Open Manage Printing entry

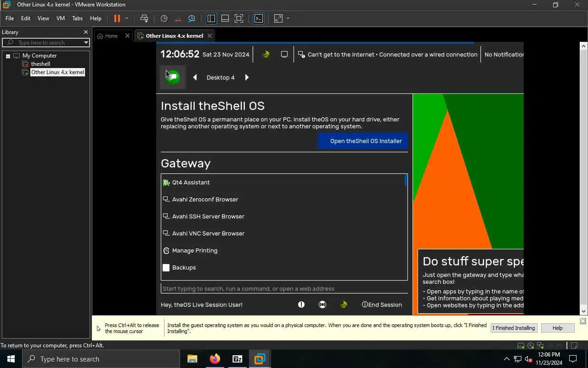[283, 251]
